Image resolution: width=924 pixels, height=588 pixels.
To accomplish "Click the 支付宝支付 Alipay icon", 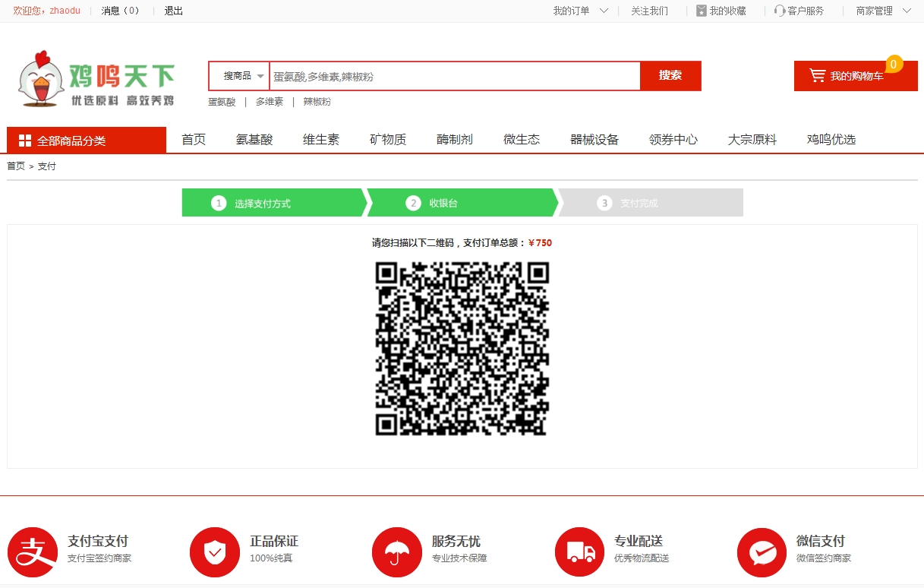I will (x=33, y=552).
